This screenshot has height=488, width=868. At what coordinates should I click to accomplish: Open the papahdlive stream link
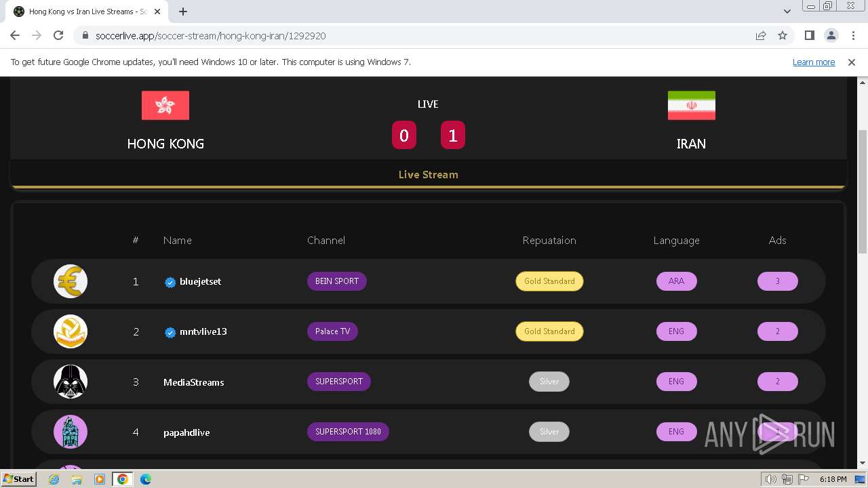click(x=186, y=432)
